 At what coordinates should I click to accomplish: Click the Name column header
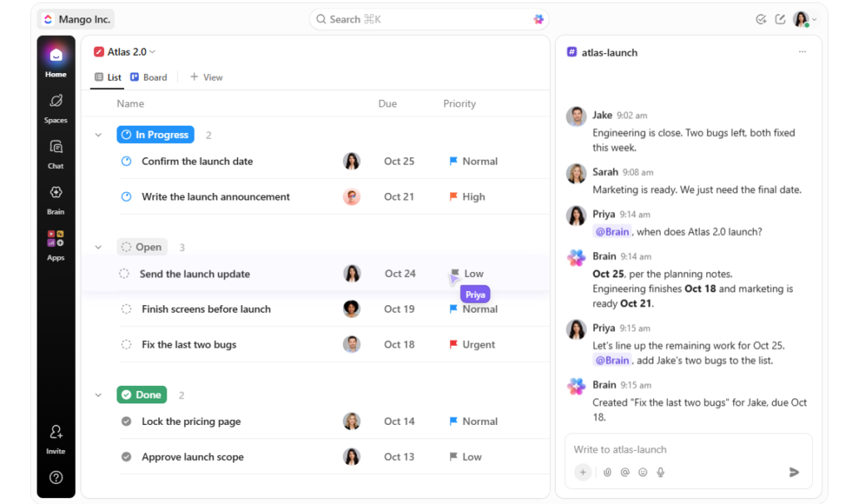pos(131,104)
